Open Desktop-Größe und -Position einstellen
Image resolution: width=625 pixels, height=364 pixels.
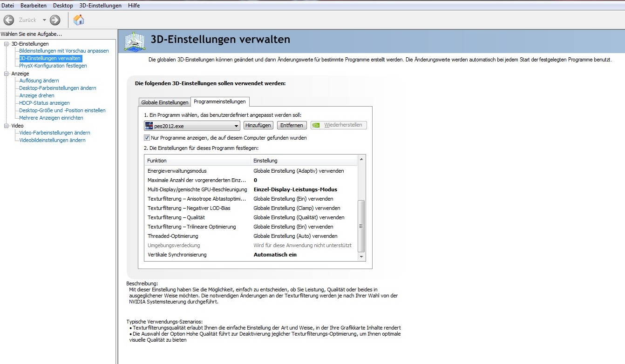click(62, 110)
